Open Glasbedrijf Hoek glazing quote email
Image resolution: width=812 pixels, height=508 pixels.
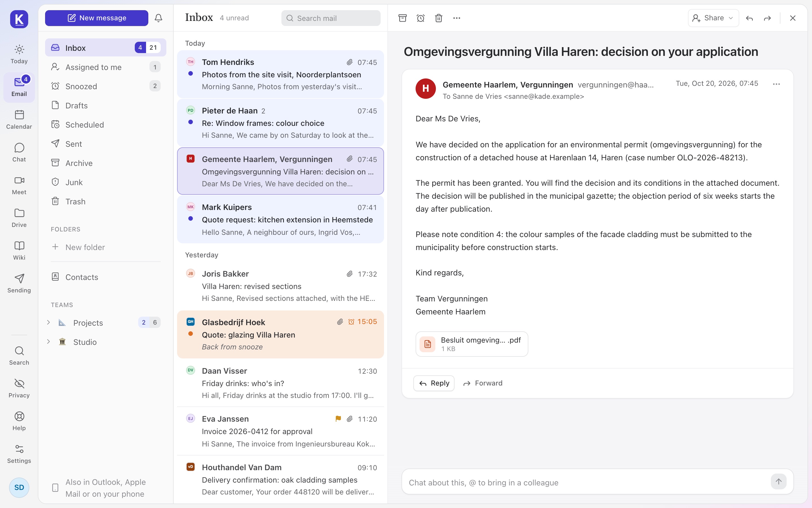pos(281,334)
